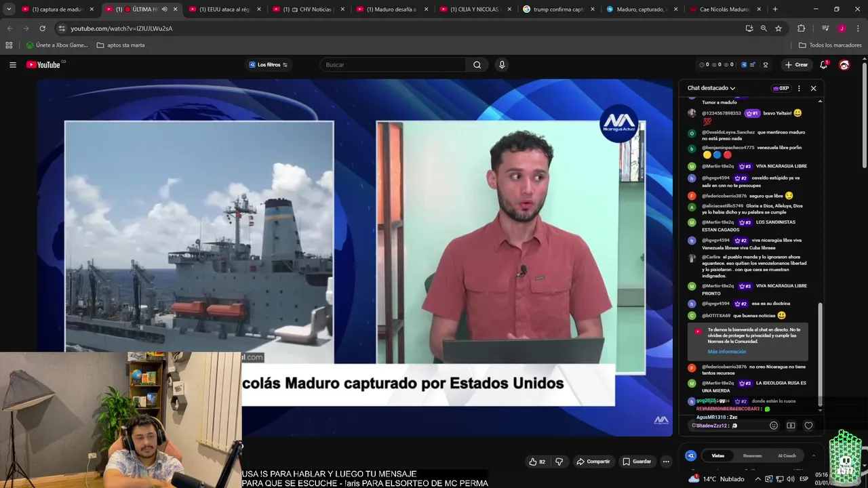Select the 'Vistas' tab
868x488 pixels.
pyautogui.click(x=717, y=455)
